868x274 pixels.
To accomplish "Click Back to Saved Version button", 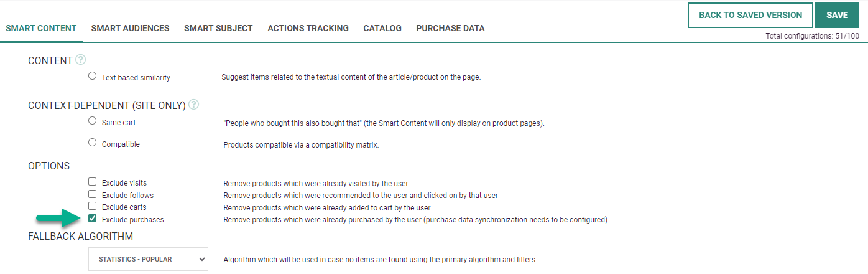I will point(750,15).
